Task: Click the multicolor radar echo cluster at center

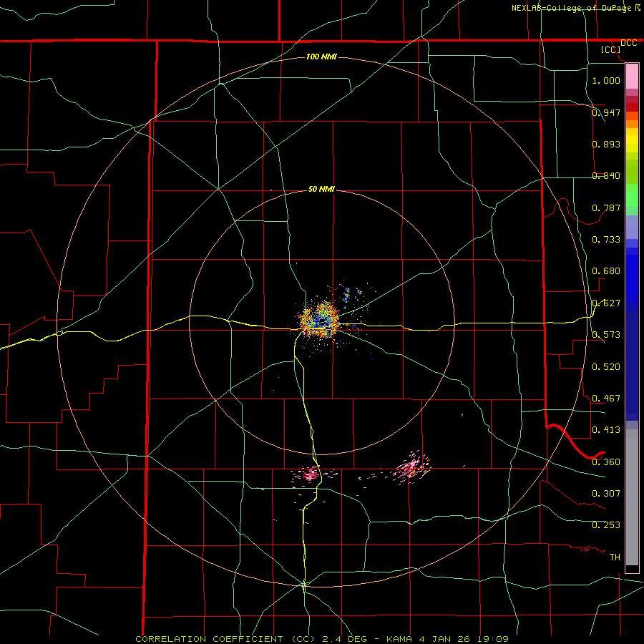Action: [321, 320]
